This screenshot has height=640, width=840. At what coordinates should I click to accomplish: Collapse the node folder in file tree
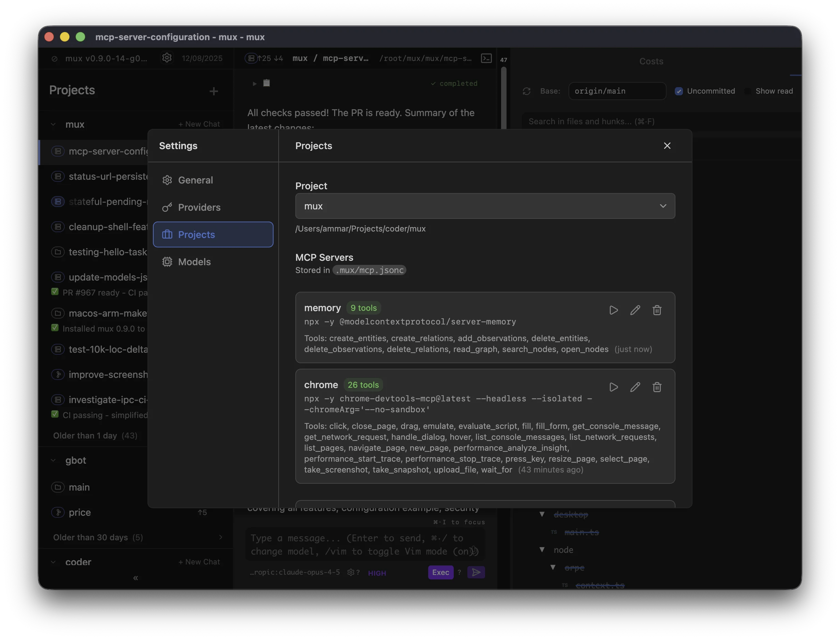coord(542,550)
